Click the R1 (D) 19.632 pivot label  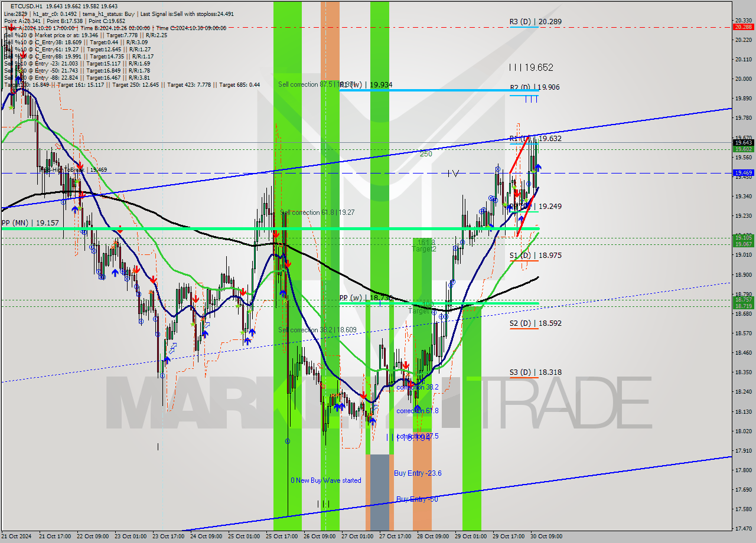coord(535,139)
